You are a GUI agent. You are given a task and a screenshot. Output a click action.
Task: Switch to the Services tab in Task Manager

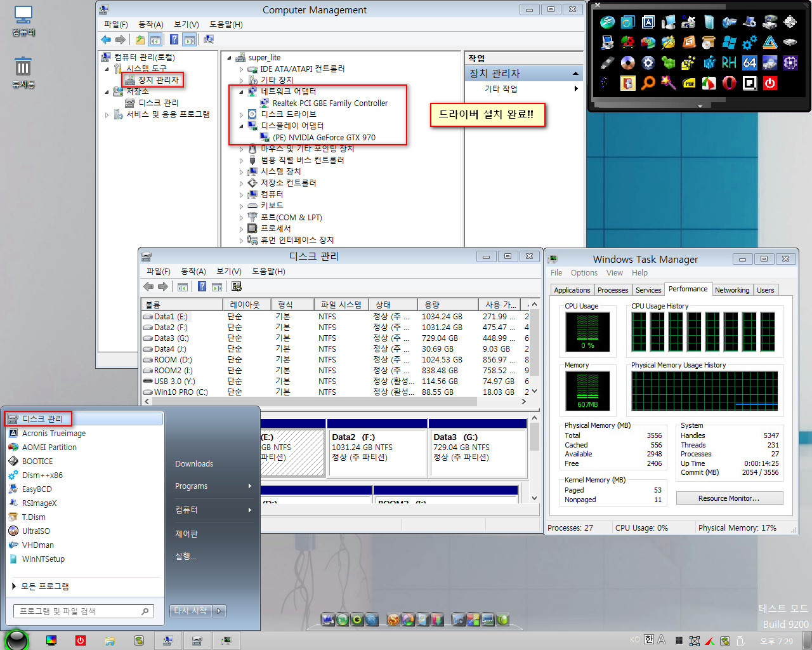point(648,290)
